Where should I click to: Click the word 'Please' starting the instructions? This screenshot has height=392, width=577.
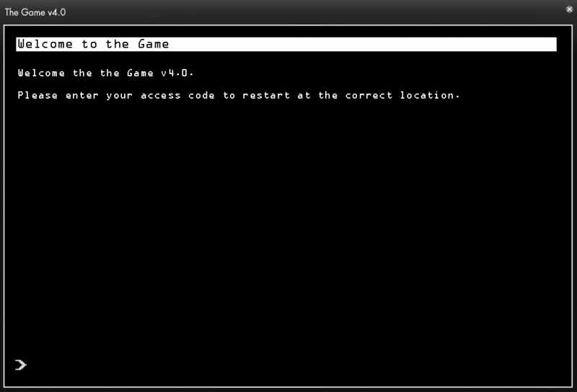[38, 95]
